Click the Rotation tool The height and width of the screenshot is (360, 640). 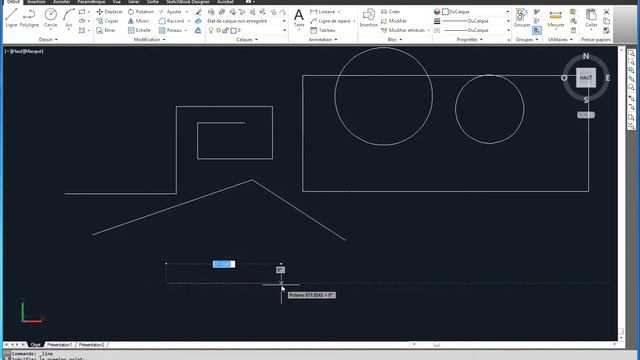click(141, 12)
